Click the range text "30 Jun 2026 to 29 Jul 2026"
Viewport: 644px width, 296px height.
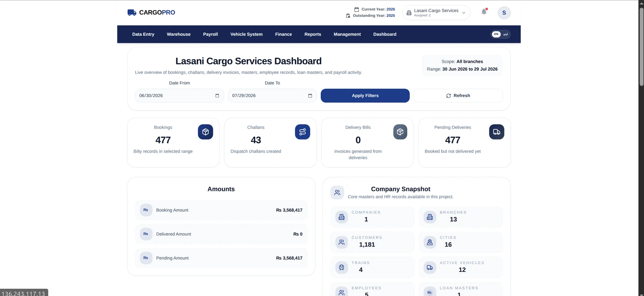click(x=470, y=69)
